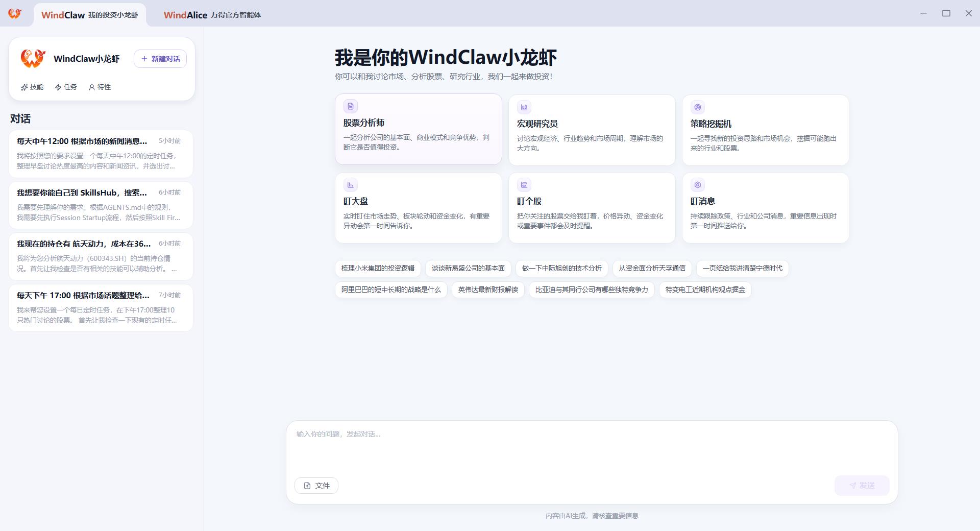Open the 技能 skills section
Screen dimensions: 980x531
[32, 87]
